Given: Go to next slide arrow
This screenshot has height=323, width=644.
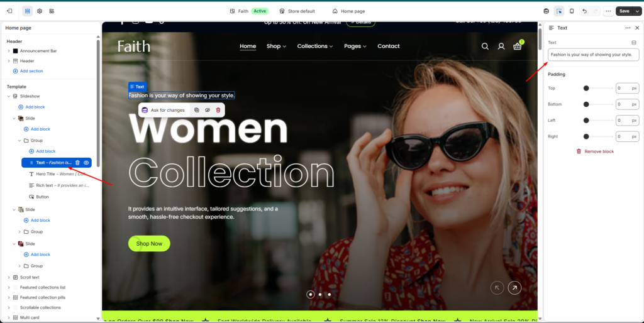Looking at the screenshot, I should (x=514, y=288).
